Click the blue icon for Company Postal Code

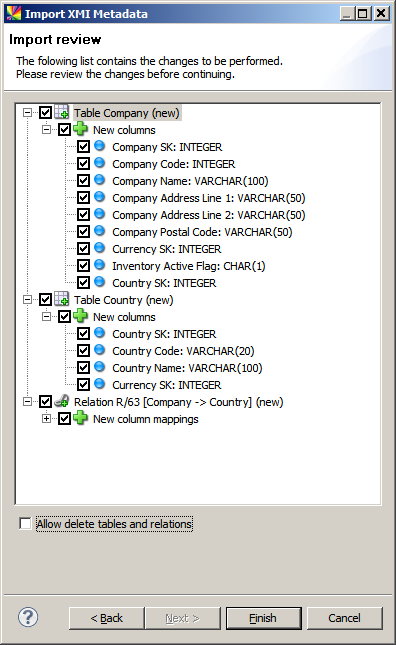[x=100, y=231]
